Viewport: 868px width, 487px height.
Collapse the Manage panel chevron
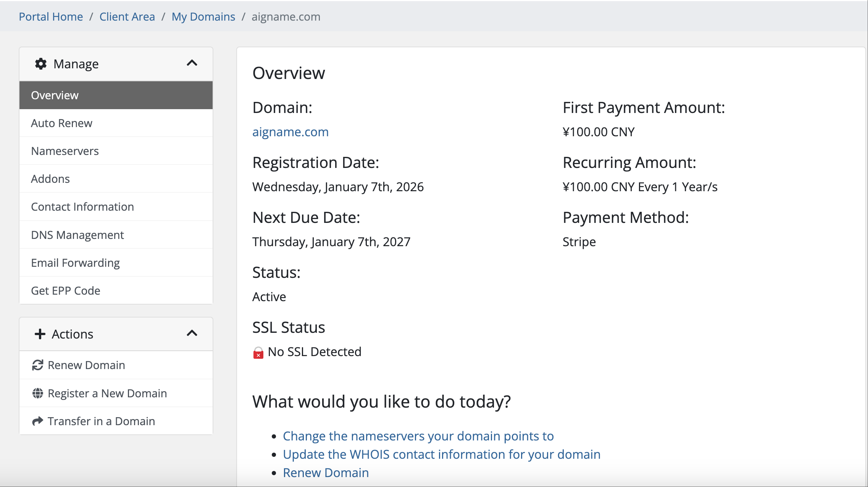[x=192, y=63]
